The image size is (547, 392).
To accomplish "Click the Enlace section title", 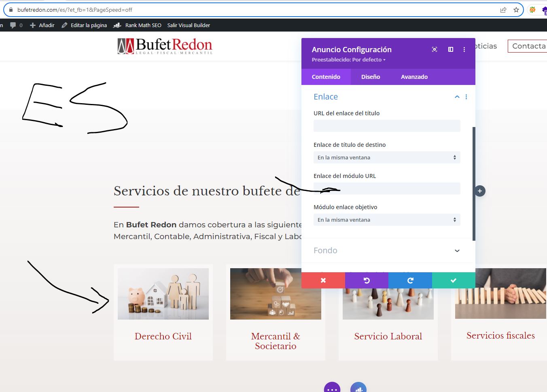I will 326,97.
